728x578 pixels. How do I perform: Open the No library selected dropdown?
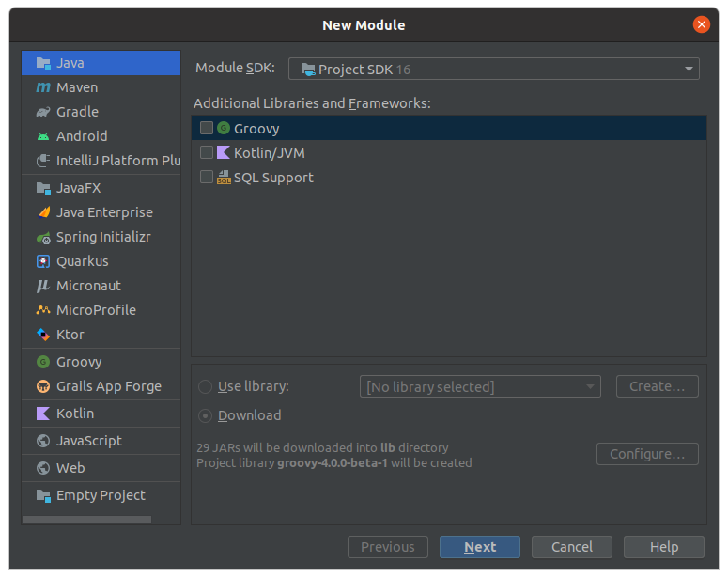480,386
